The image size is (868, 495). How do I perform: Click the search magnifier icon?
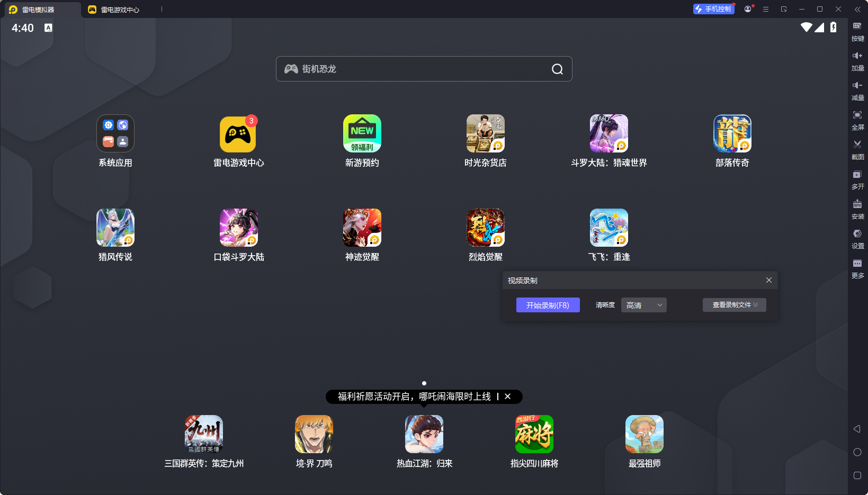click(x=557, y=69)
